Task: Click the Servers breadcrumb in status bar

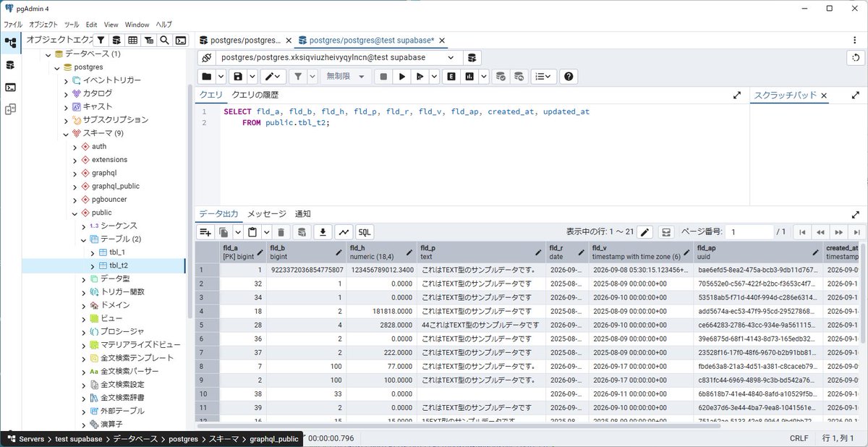Action: [31, 439]
